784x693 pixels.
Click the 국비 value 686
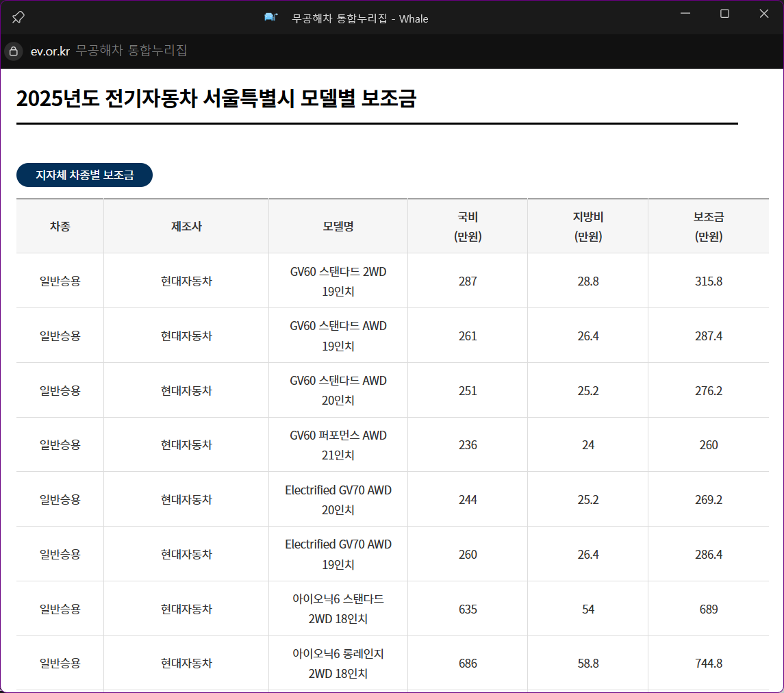pyautogui.click(x=468, y=663)
